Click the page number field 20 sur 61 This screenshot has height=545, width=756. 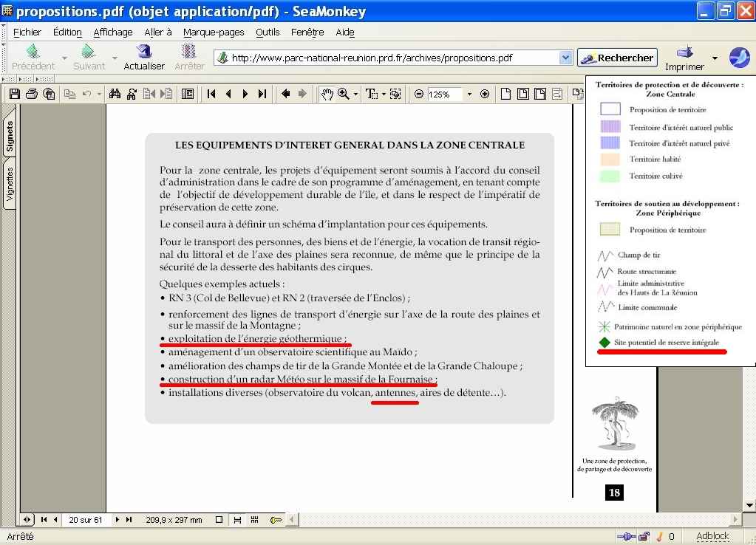[85, 520]
